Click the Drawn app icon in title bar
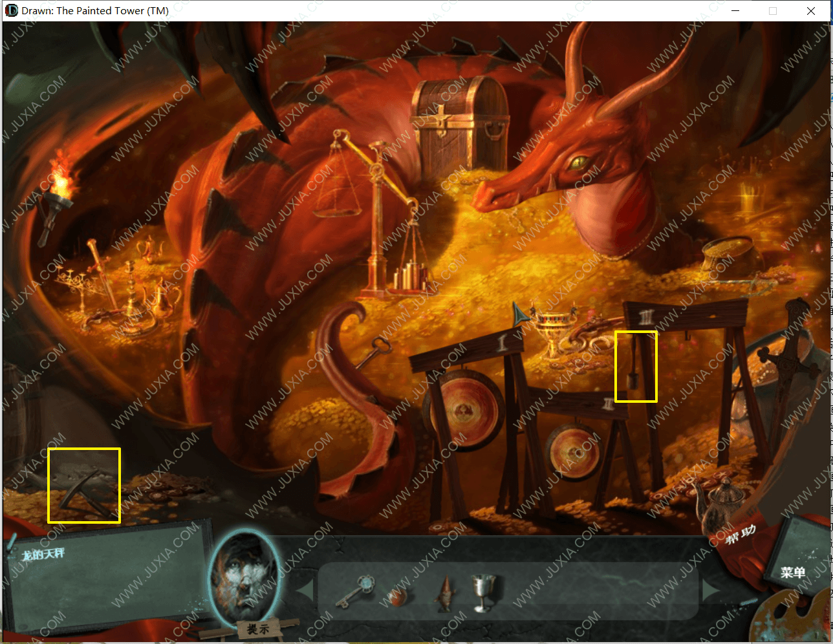 [x=12, y=10]
